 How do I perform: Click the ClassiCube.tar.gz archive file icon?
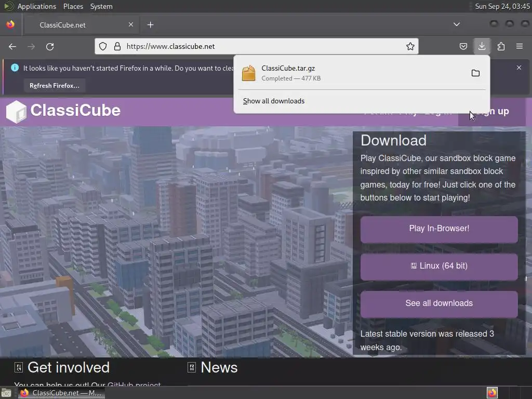point(248,73)
